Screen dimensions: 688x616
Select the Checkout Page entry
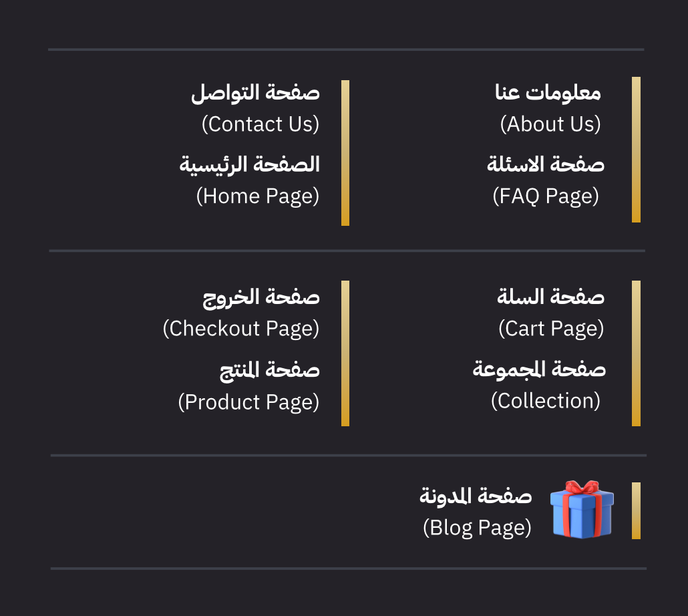241,329
